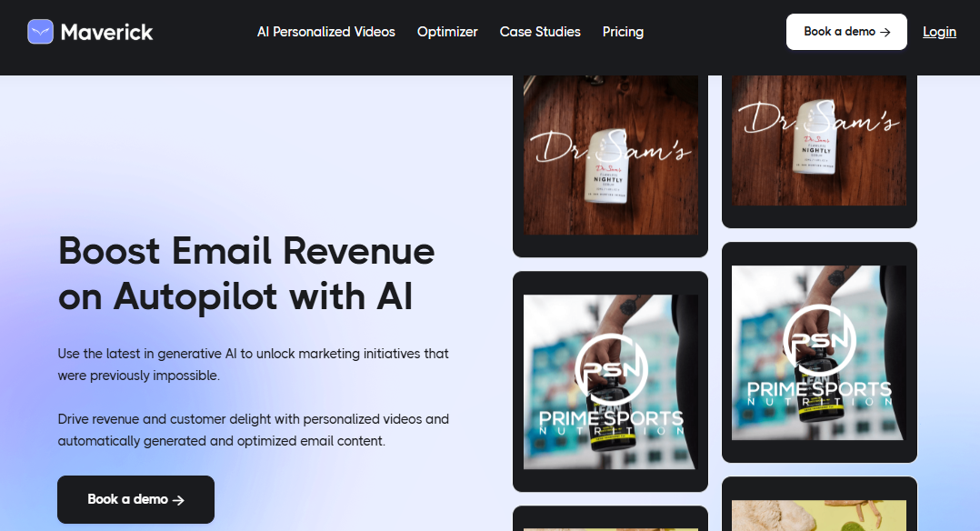Click the dark Book a demo button below text
This screenshot has width=980, height=531.
[135, 499]
